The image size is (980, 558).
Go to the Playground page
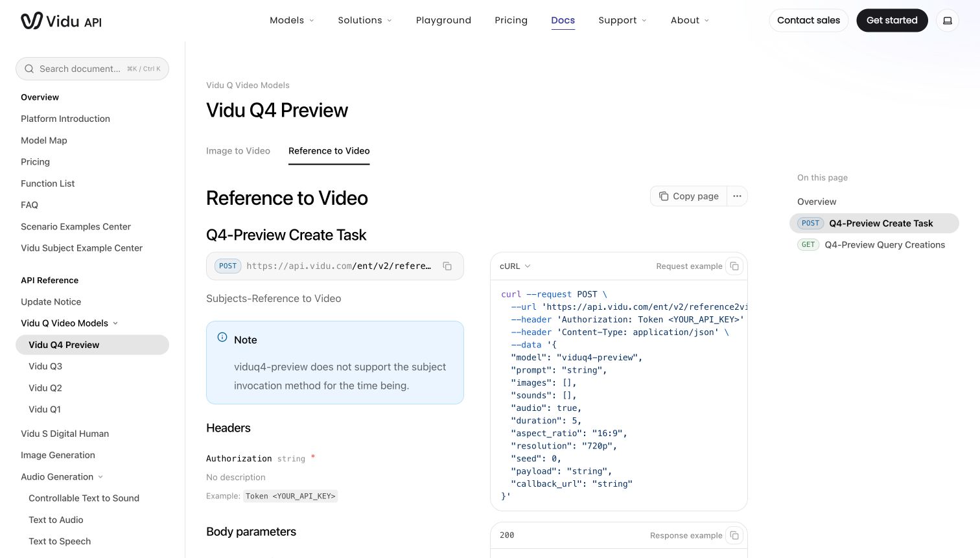pyautogui.click(x=443, y=21)
